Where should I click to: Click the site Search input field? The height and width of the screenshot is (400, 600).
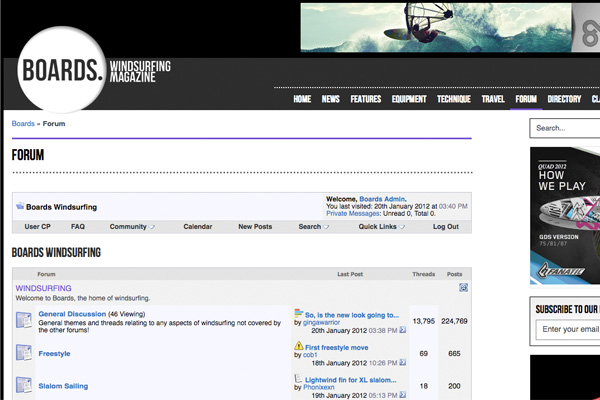click(x=565, y=128)
